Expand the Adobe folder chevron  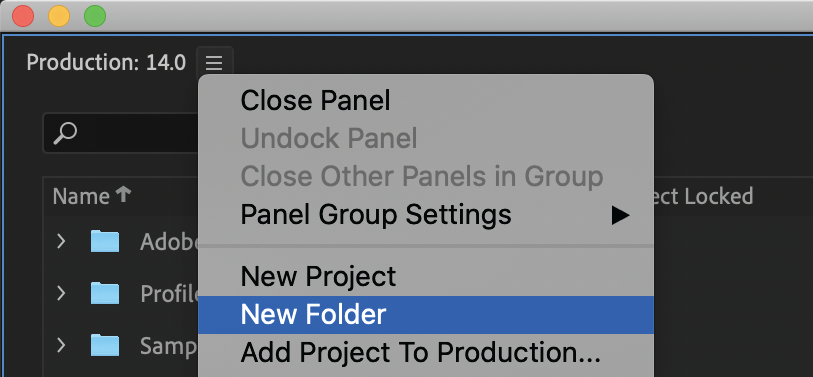tap(61, 241)
